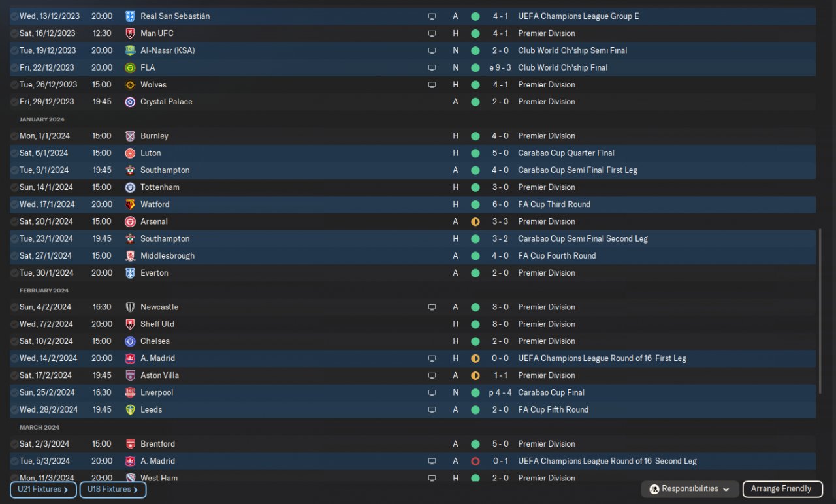The width and height of the screenshot is (836, 504).
Task: Click TV broadcast icon on Liverpool row
Action: pyautogui.click(x=432, y=393)
